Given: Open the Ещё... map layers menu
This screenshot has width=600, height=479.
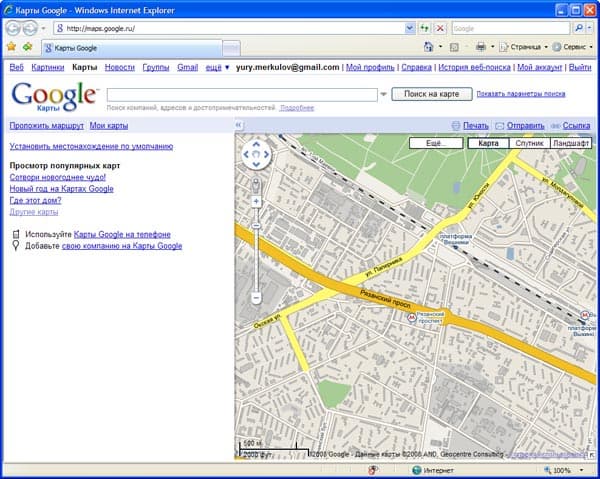Looking at the screenshot, I should coord(436,143).
